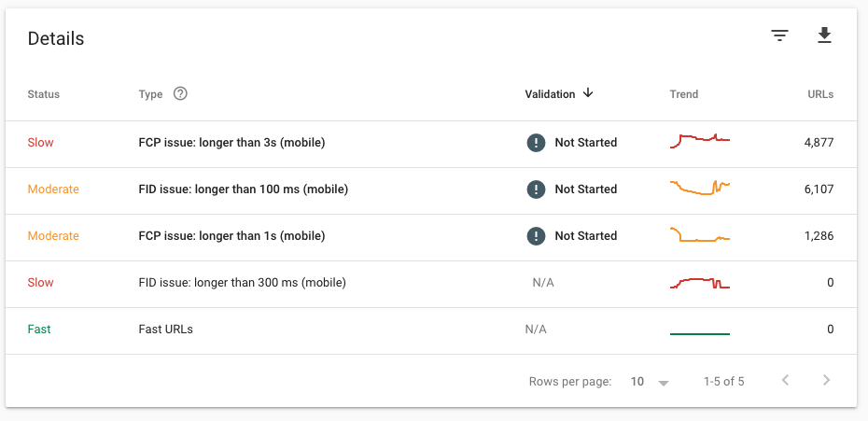Click the green trend line for Fast URLs
Viewport: 868px width, 421px height.
(x=700, y=334)
